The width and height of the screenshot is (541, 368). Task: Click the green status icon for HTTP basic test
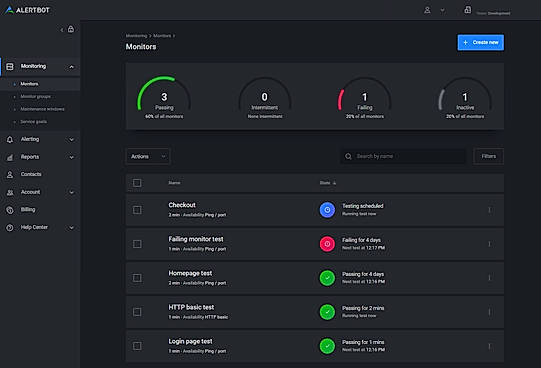(327, 312)
